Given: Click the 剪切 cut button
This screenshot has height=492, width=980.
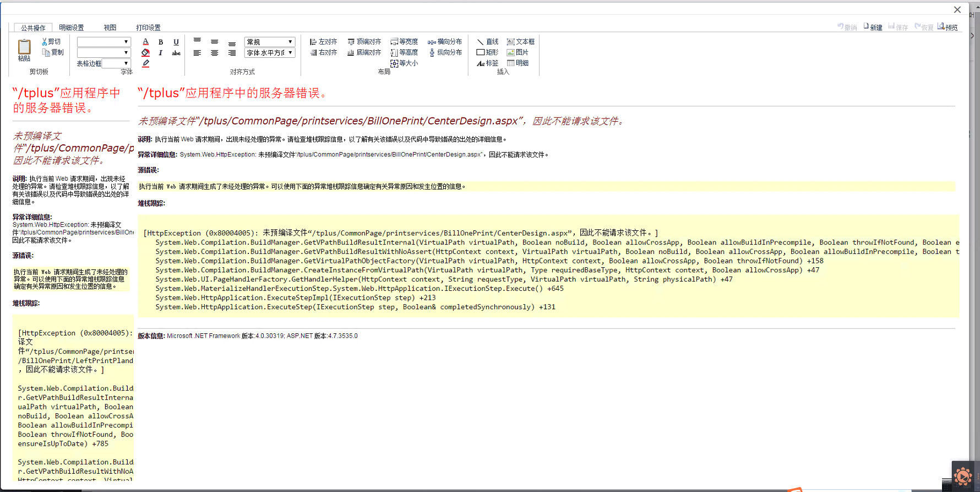Looking at the screenshot, I should 51,42.
